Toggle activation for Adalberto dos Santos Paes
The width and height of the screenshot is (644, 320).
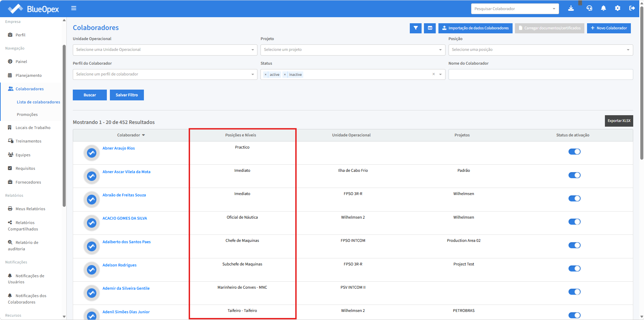coord(575,245)
